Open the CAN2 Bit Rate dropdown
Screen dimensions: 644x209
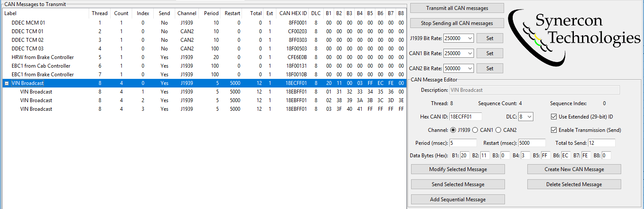coord(469,69)
